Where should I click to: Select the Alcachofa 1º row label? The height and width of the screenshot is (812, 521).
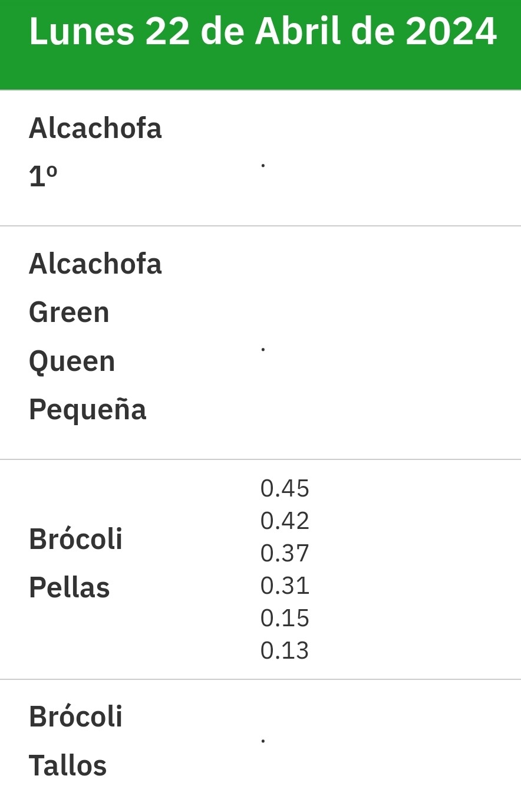point(95,152)
